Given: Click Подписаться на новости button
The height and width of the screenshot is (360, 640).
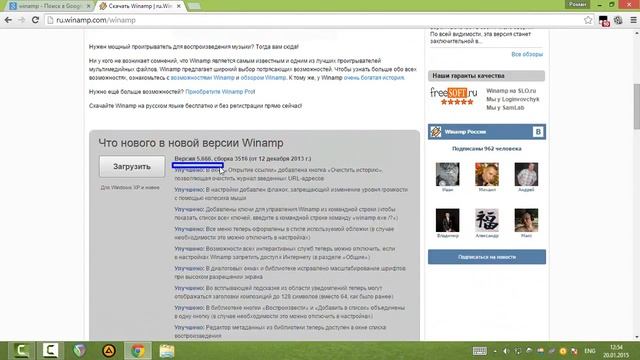Looking at the screenshot, I should point(487,257).
